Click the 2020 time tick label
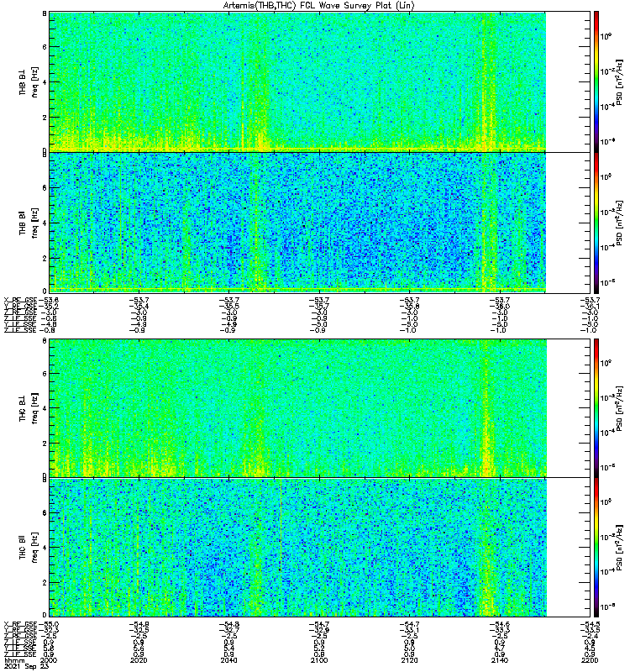 [139, 660]
